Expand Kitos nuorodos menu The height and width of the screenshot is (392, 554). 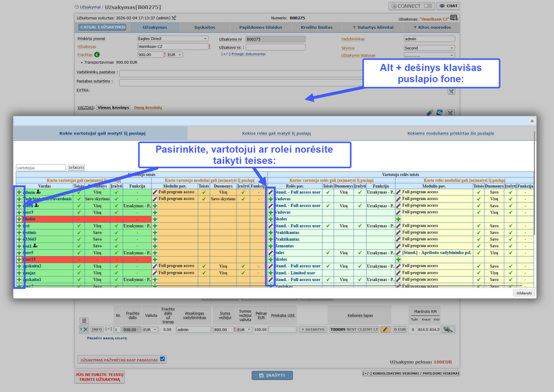click(432, 27)
